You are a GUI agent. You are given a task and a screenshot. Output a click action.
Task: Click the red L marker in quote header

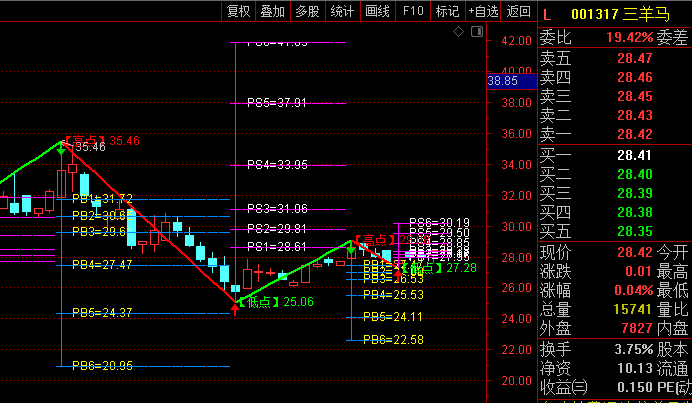coord(547,15)
